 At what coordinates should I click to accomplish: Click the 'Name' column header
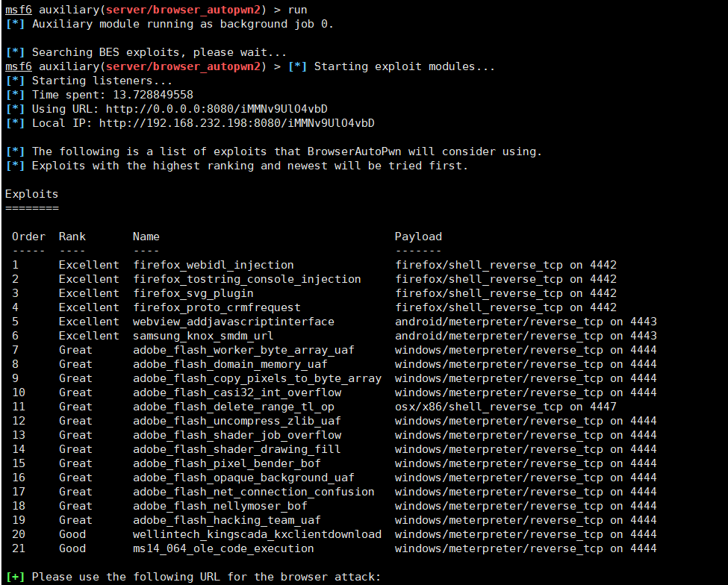tap(146, 237)
